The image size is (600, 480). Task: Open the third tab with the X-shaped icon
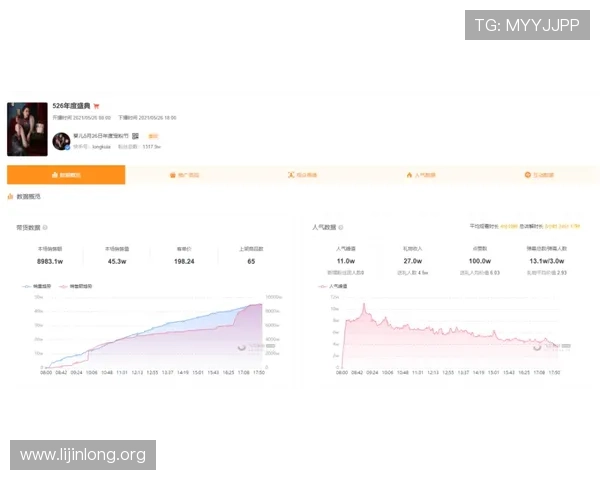[302, 175]
